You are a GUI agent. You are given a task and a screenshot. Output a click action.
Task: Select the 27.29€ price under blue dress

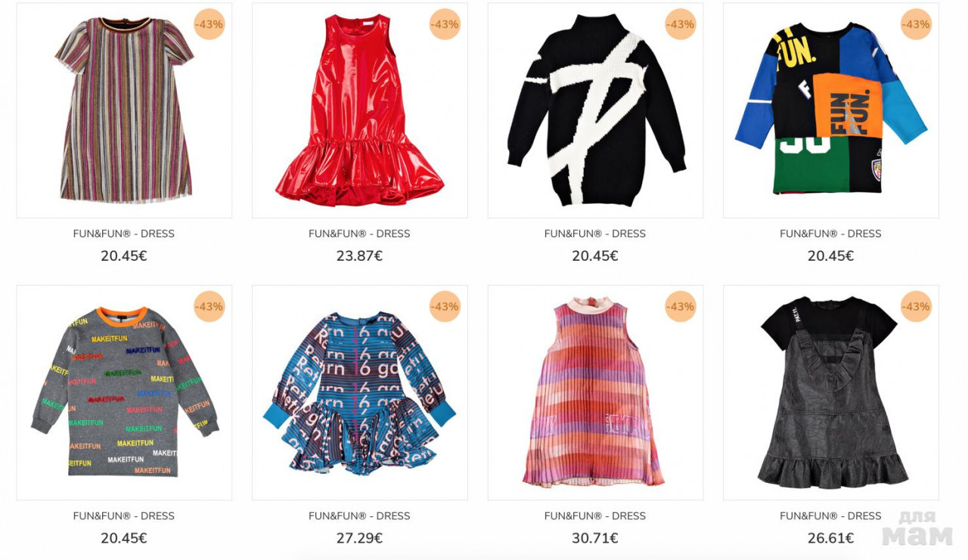(x=359, y=538)
